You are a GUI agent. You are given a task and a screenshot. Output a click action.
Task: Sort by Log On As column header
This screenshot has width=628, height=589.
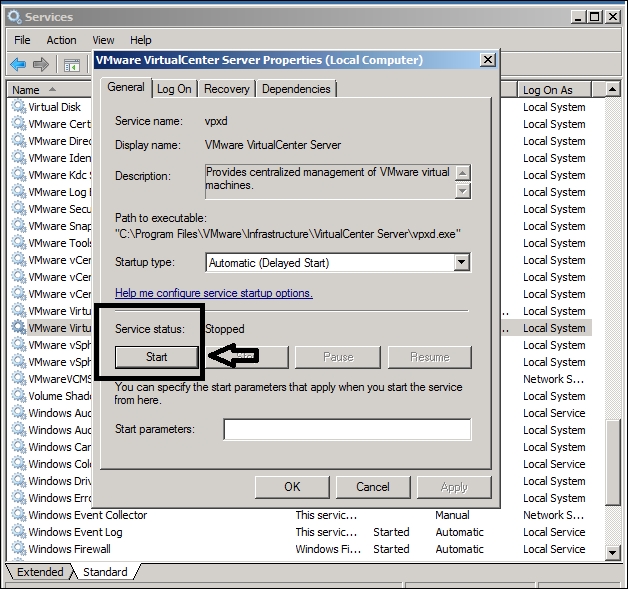click(x=554, y=90)
